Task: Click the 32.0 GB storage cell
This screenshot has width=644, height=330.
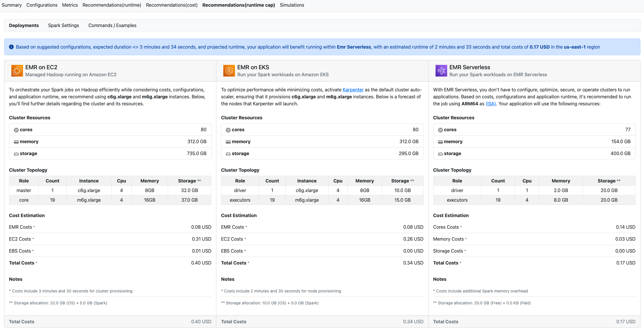Action: click(x=190, y=190)
